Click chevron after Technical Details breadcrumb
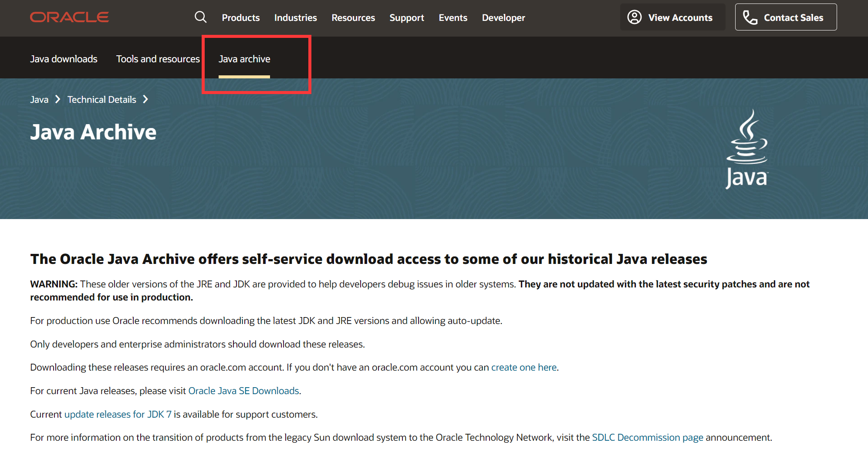This screenshot has width=868, height=466. tap(145, 99)
